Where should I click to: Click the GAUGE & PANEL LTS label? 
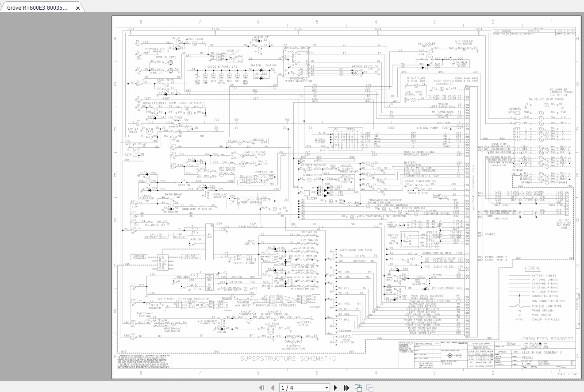[x=222, y=66]
